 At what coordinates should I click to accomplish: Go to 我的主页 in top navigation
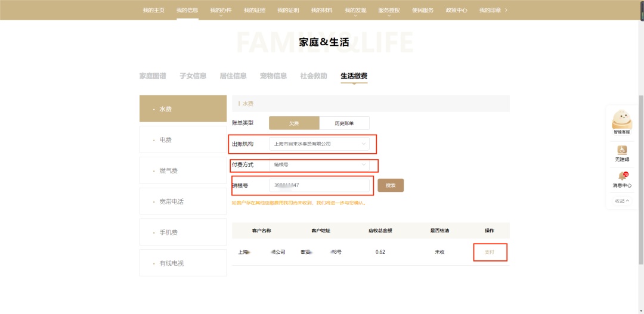154,10
